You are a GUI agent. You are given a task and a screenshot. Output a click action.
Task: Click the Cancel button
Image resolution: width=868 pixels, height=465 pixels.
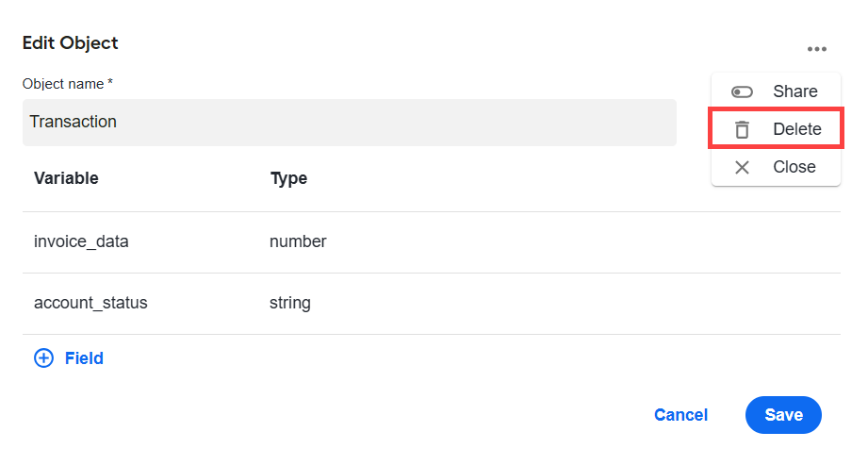pos(680,415)
